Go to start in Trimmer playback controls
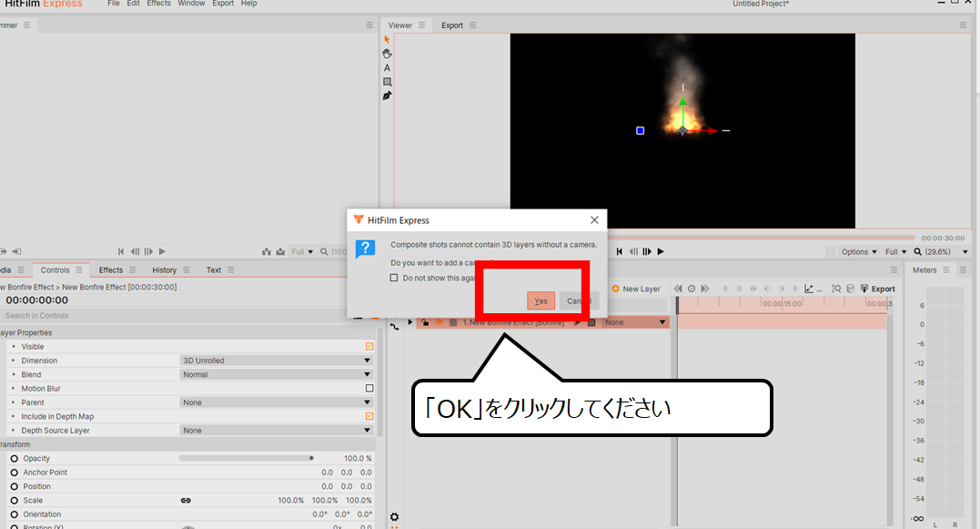 point(121,251)
